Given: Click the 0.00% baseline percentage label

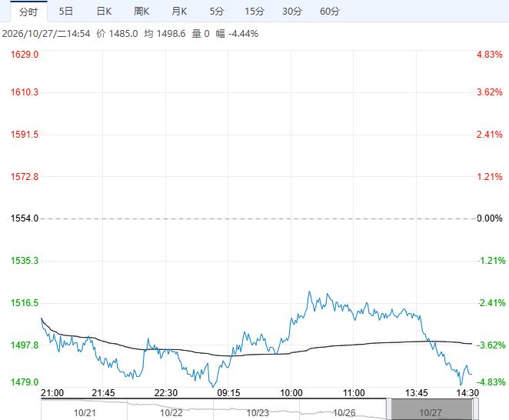Looking at the screenshot, I should click(490, 218).
